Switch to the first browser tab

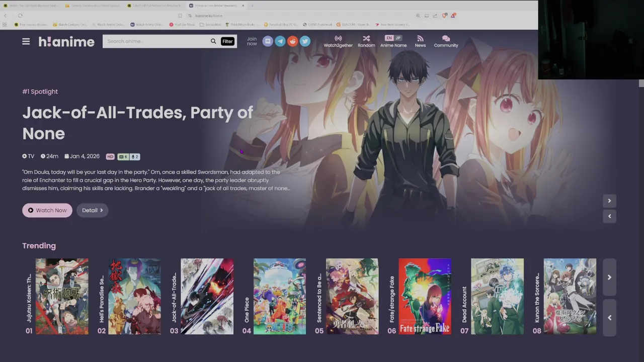[x=31, y=6]
